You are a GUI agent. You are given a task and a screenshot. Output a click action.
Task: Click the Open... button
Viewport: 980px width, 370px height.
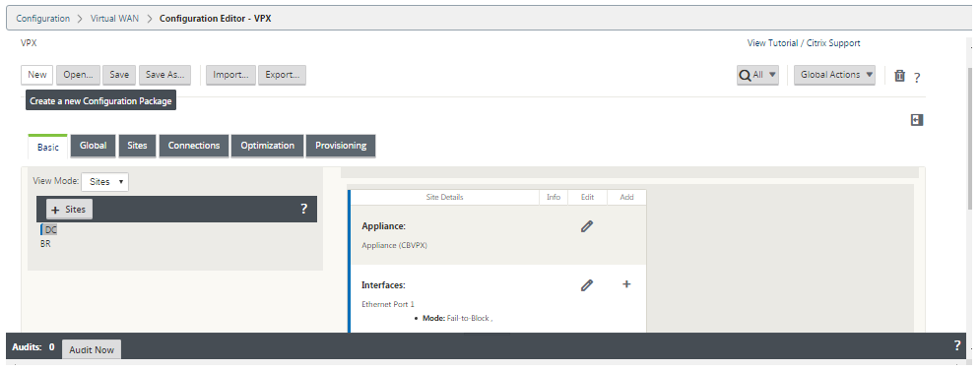(78, 75)
